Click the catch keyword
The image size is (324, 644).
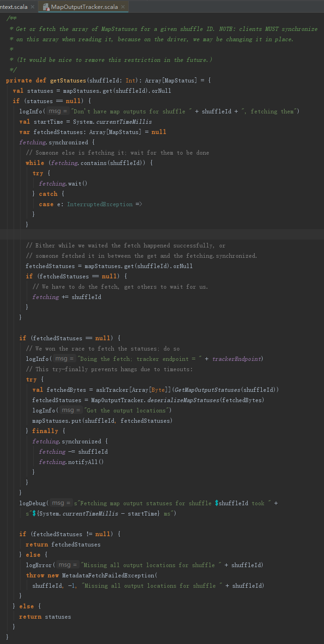pos(48,194)
